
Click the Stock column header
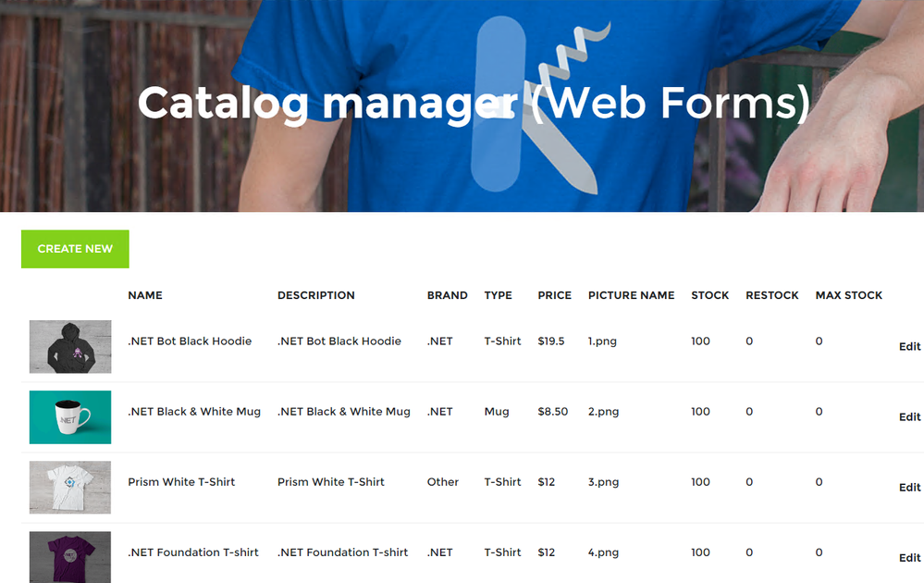point(710,295)
